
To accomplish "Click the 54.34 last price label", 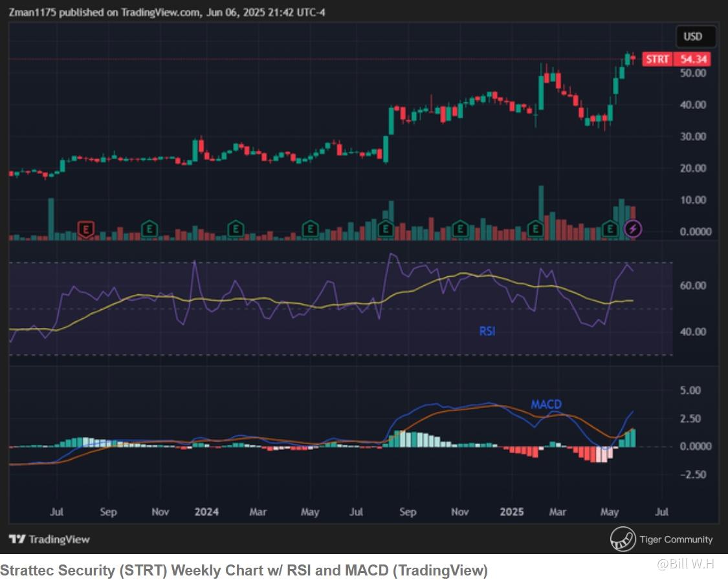I will coord(692,59).
